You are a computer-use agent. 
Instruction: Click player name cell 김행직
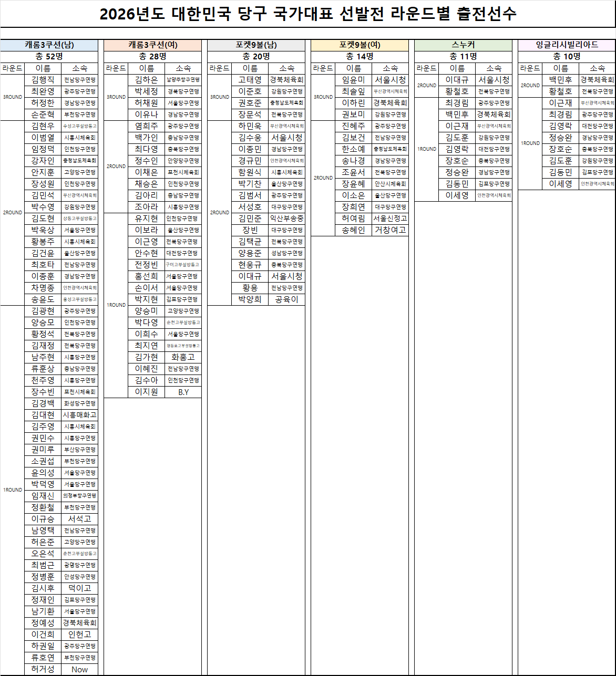[x=43, y=80]
